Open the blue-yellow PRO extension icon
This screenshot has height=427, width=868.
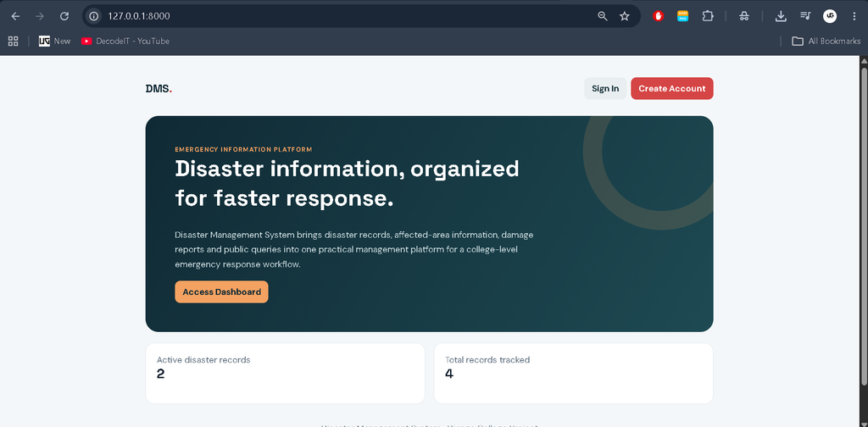[683, 16]
